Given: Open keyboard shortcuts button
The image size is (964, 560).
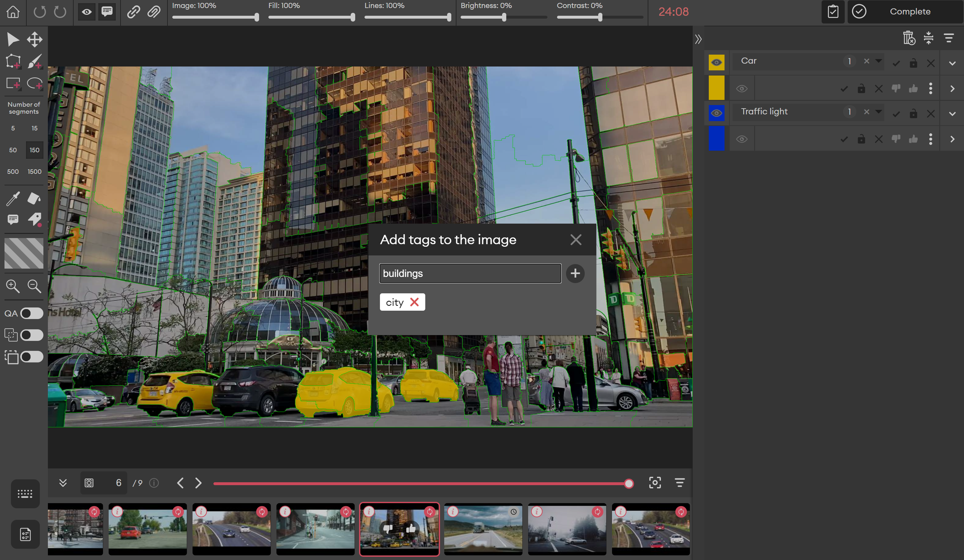Looking at the screenshot, I should point(25,494).
